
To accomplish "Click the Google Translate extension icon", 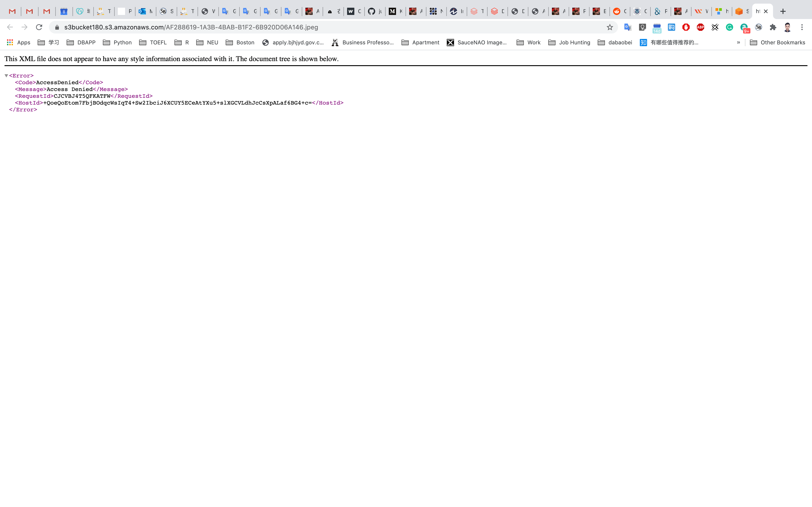I will pyautogui.click(x=628, y=27).
